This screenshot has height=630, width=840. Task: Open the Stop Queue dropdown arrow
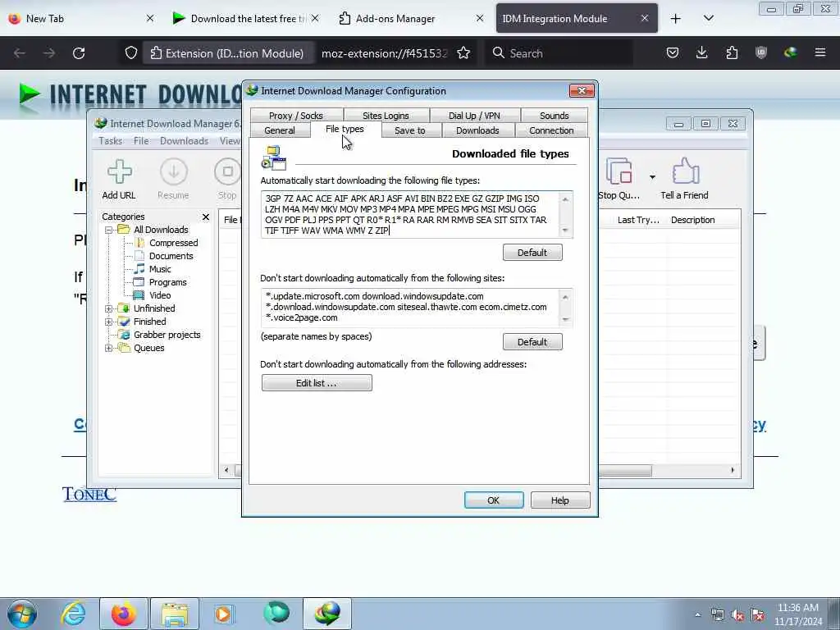(x=652, y=177)
